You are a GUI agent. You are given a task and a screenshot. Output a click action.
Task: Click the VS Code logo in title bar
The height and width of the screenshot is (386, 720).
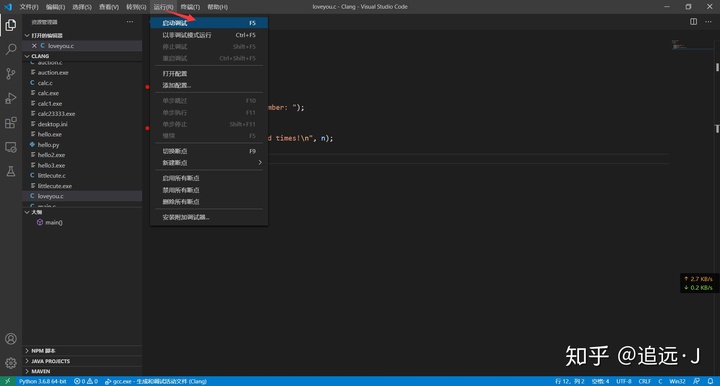(x=8, y=6)
